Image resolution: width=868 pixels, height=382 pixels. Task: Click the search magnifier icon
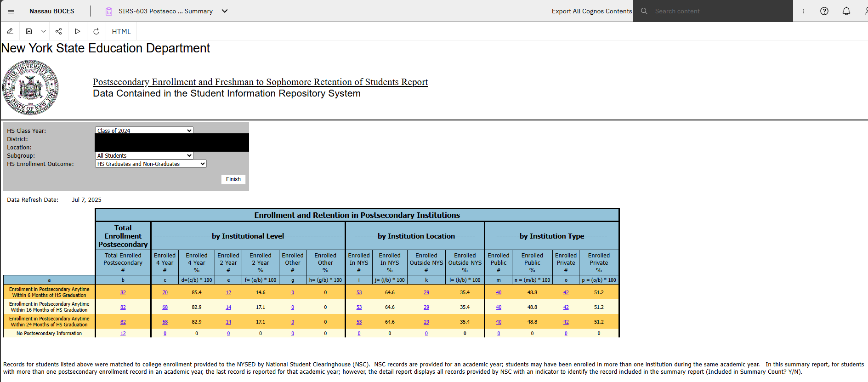[x=644, y=11]
